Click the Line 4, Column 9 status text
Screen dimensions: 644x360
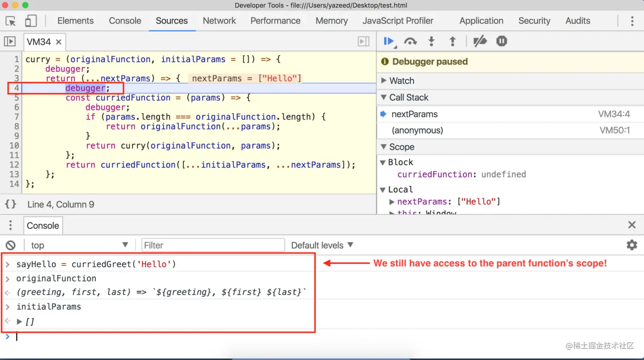[61, 204]
